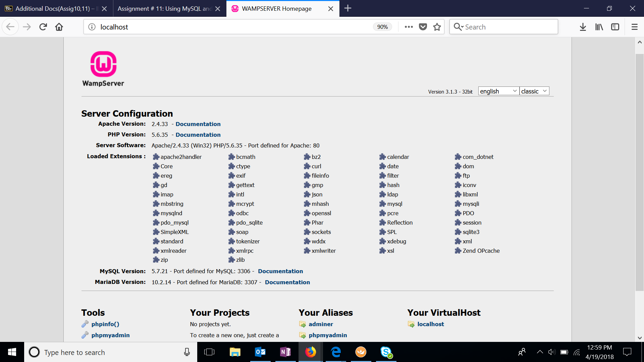
Task: Open the Firefox downloads panel
Action: (583, 27)
